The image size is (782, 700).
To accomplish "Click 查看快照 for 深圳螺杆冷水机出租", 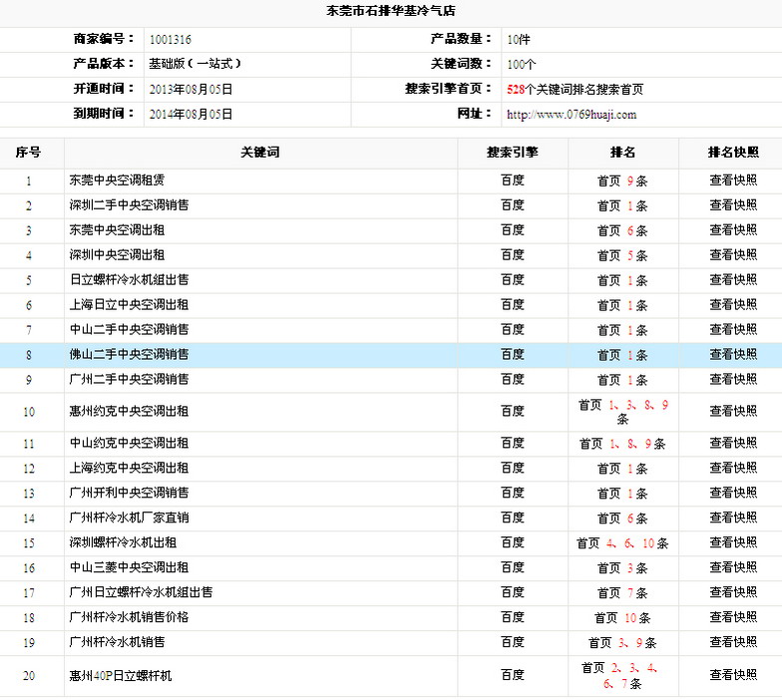I will [x=733, y=542].
